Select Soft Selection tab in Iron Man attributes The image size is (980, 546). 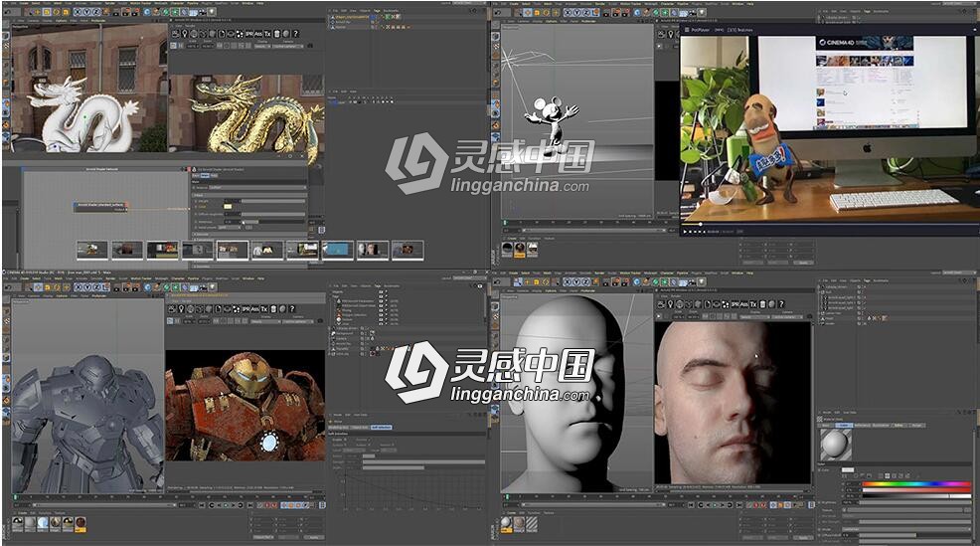(382, 428)
